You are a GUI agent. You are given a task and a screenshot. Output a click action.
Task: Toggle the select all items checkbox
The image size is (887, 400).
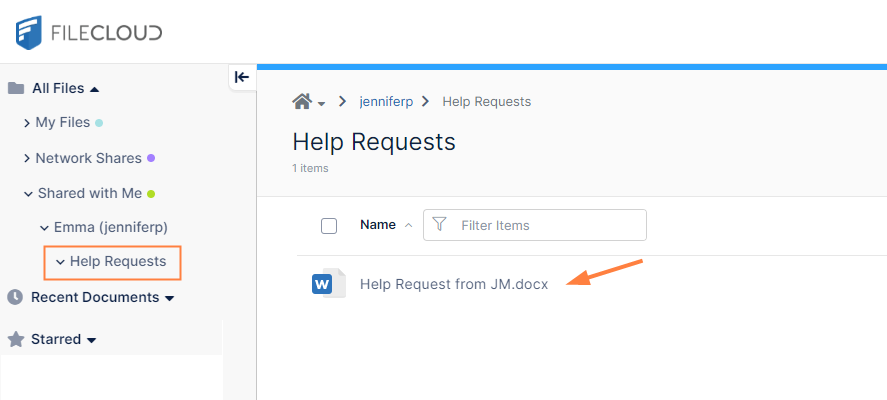click(x=329, y=226)
